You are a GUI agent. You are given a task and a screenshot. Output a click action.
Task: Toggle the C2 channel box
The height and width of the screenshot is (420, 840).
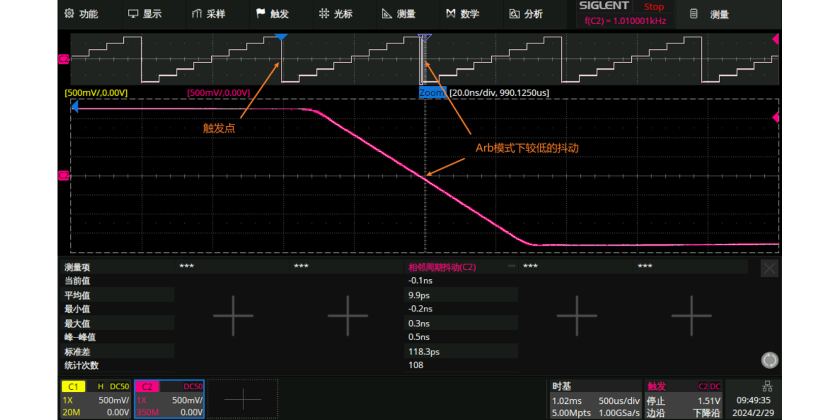click(x=168, y=398)
